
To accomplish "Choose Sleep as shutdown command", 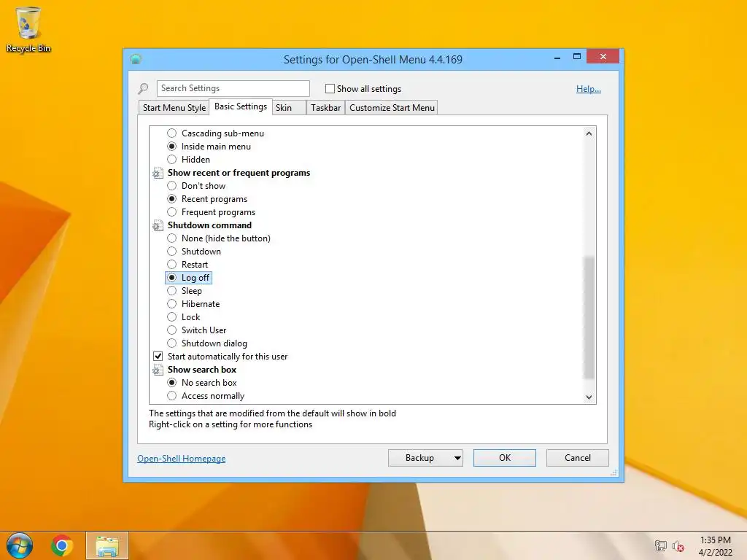I will point(171,291).
